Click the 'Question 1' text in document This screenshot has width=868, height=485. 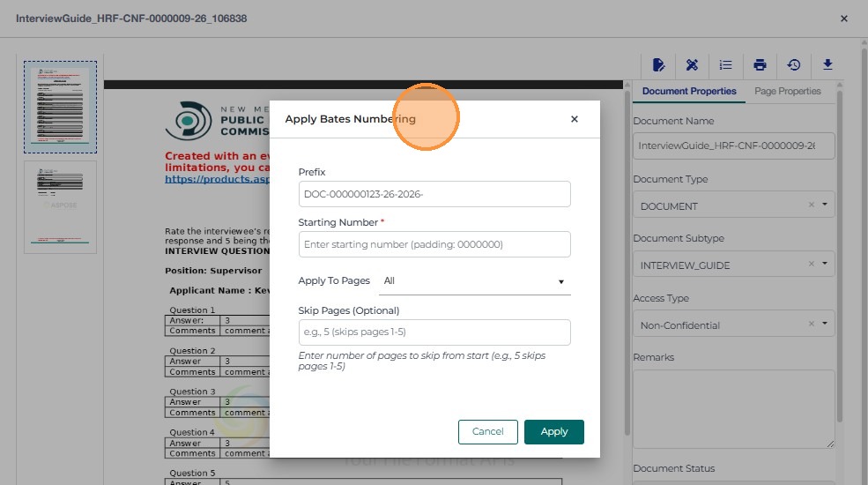point(192,310)
